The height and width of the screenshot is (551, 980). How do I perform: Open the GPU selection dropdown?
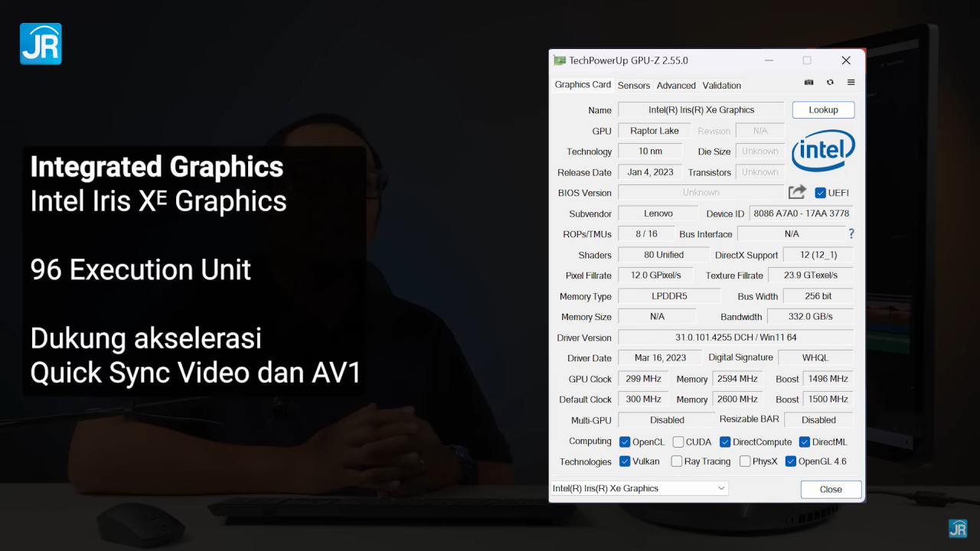[x=639, y=488]
